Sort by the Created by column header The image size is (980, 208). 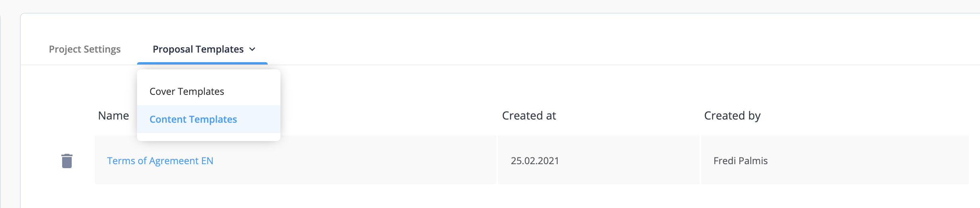[x=732, y=116]
